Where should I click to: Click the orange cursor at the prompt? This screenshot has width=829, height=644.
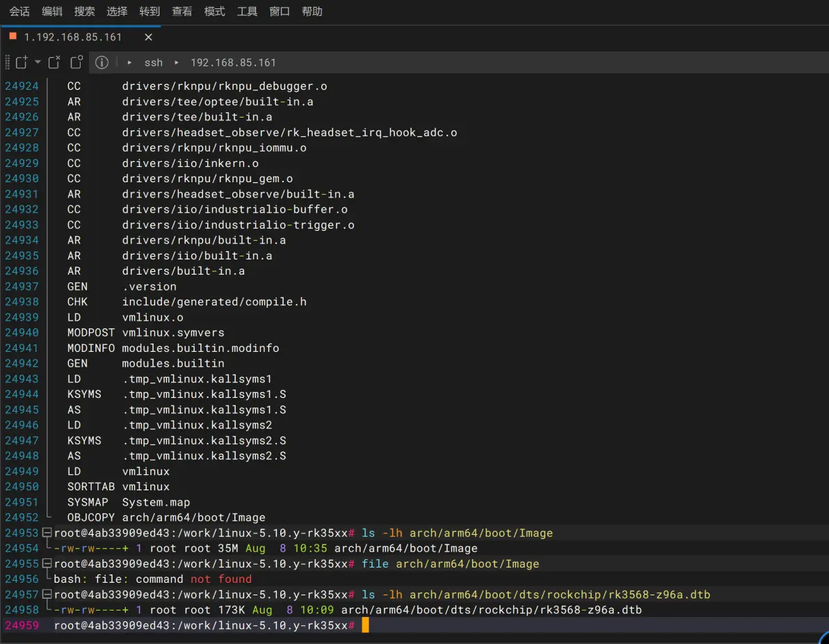[x=365, y=625]
